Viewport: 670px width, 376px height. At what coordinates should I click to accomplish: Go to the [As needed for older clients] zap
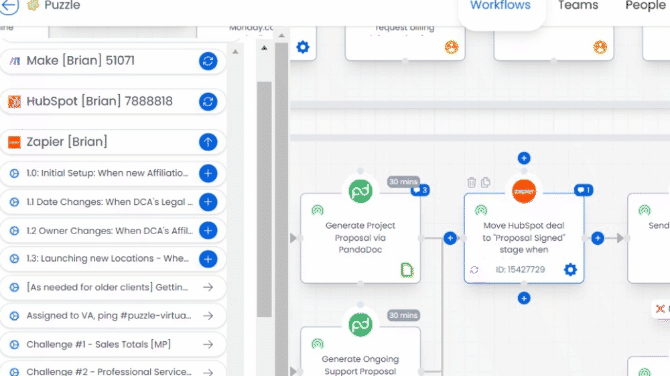coord(208,287)
